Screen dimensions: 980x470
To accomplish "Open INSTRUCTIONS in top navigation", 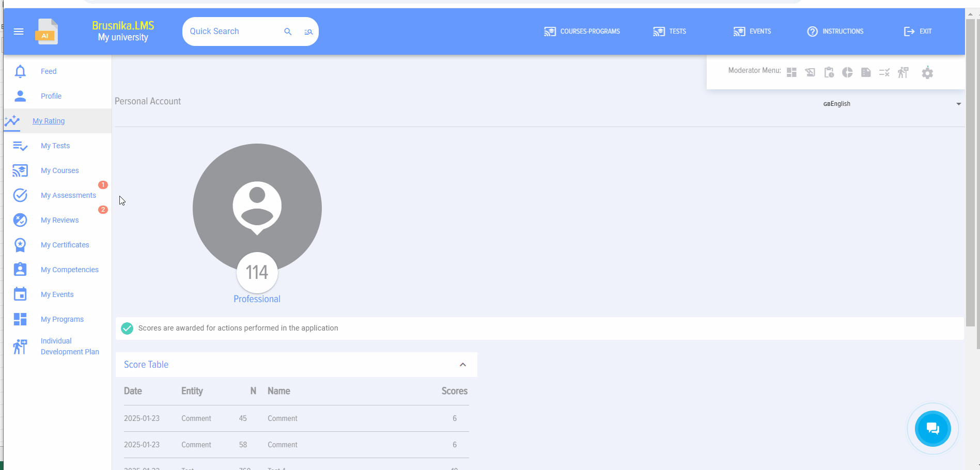I will pyautogui.click(x=835, y=32).
